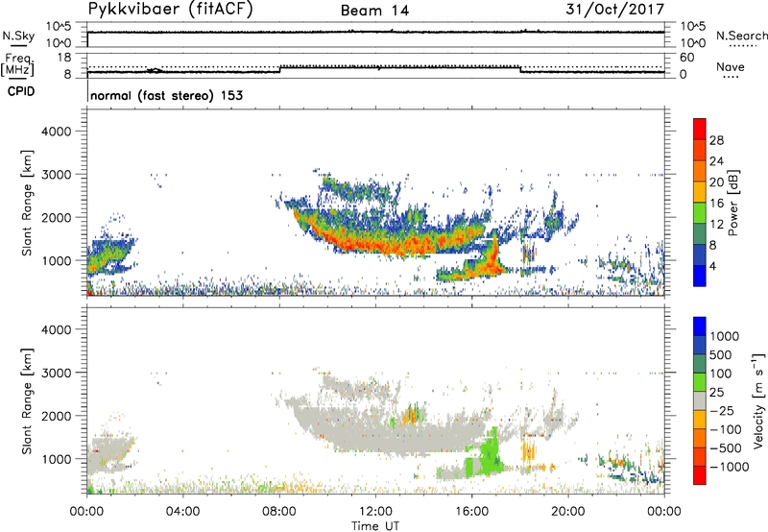Screen dimensions: 768x532
Task: Click the red bottom segment of Velocity colorbar
Action: 700,475
